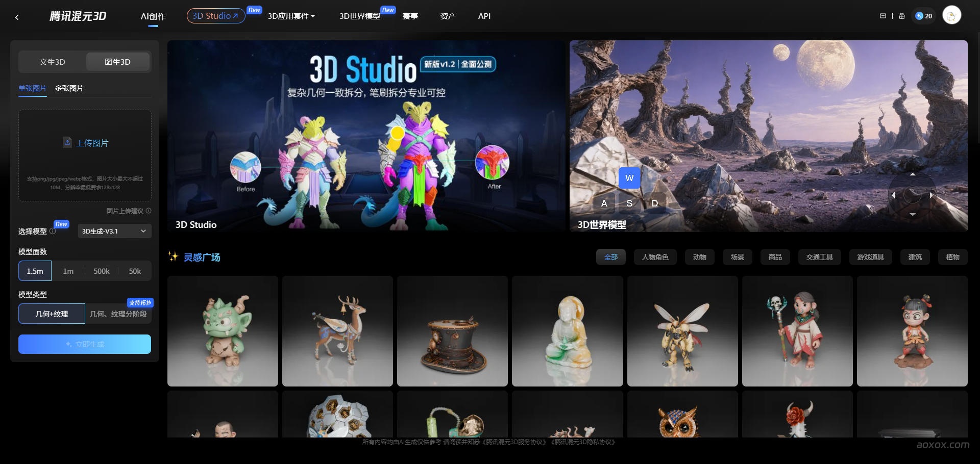The width and height of the screenshot is (980, 464).
Task: Switch to the 多张图片 tab
Action: (x=69, y=88)
